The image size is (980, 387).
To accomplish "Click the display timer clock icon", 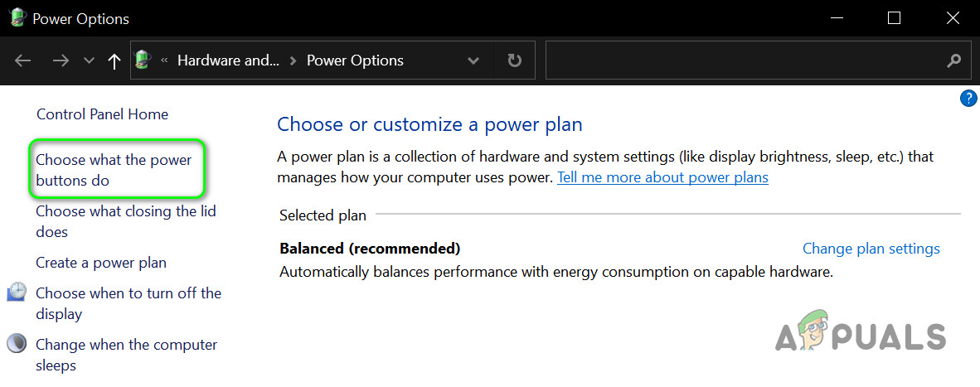I will pos(17,293).
